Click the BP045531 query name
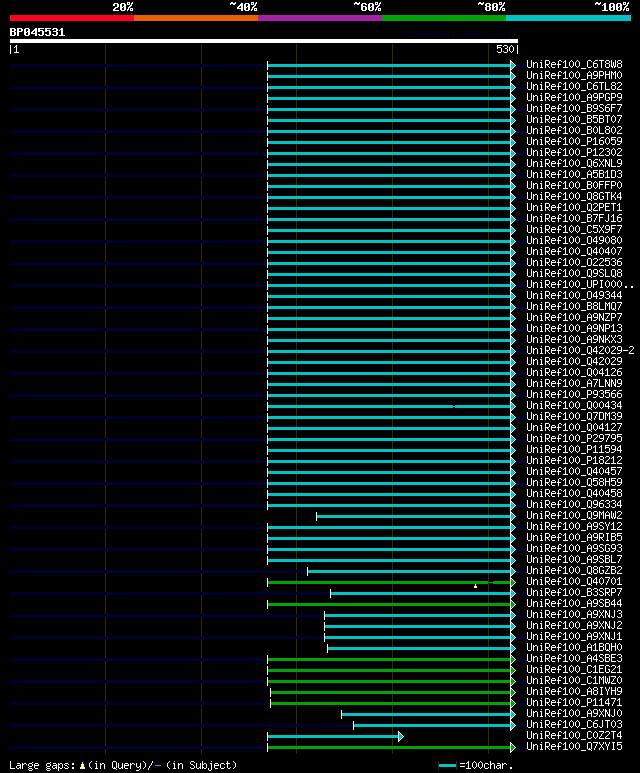Screen dimensions: 640x773 (x=37, y=32)
